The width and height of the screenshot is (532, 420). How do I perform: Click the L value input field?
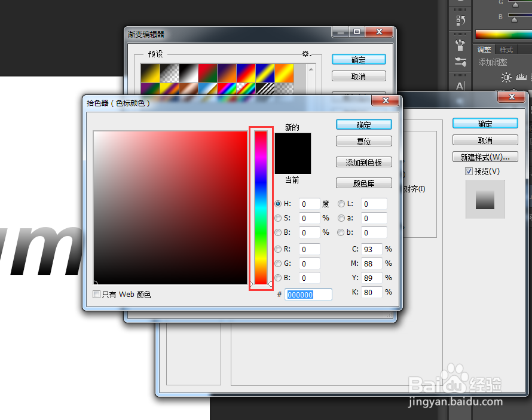pos(374,204)
